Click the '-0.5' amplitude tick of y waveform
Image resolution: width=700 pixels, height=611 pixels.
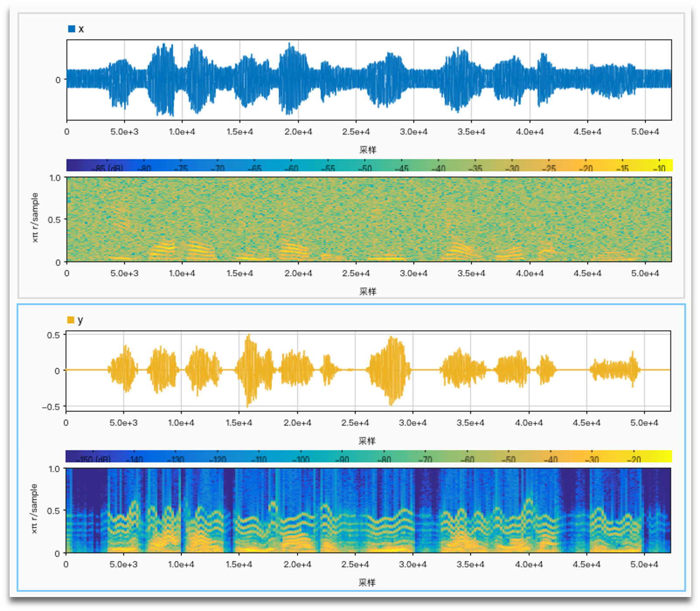(51, 407)
